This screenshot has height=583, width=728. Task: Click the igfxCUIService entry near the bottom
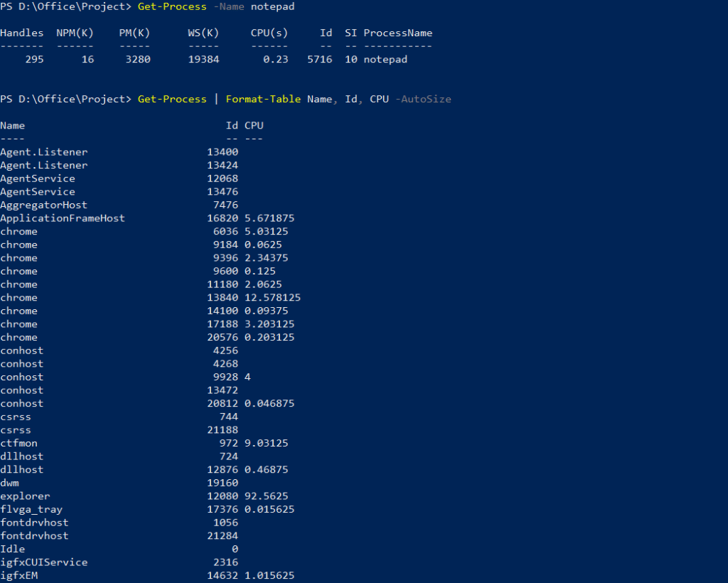(44, 562)
